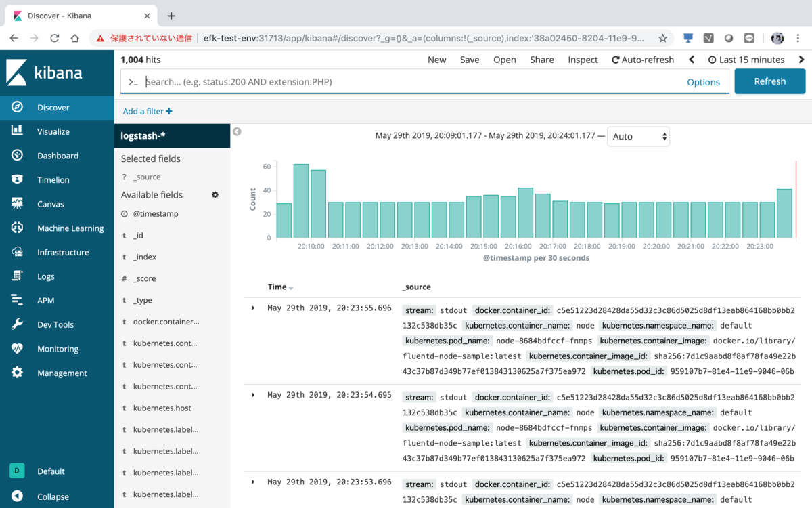Click Inspect in the top menu
This screenshot has height=508, width=812.
pos(583,60)
